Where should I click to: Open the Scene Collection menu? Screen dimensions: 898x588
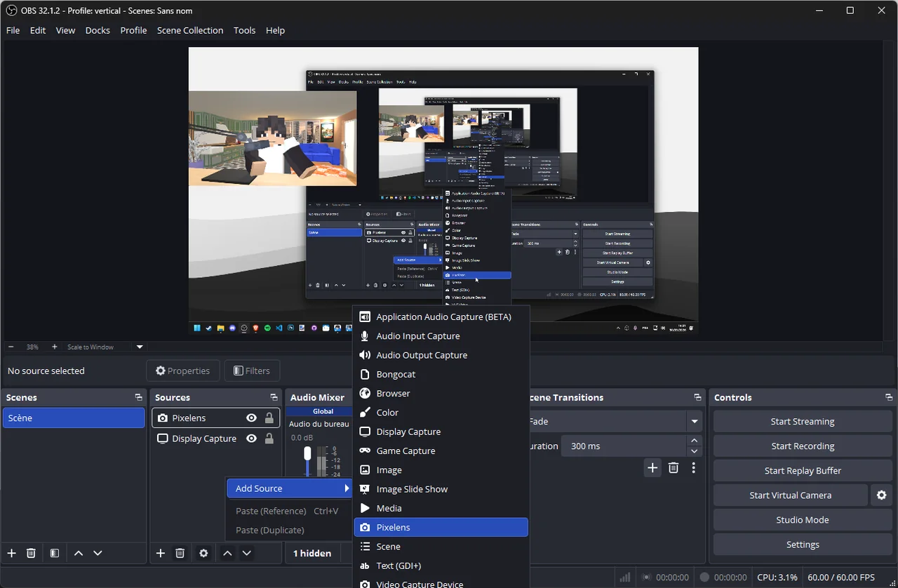[190, 30]
